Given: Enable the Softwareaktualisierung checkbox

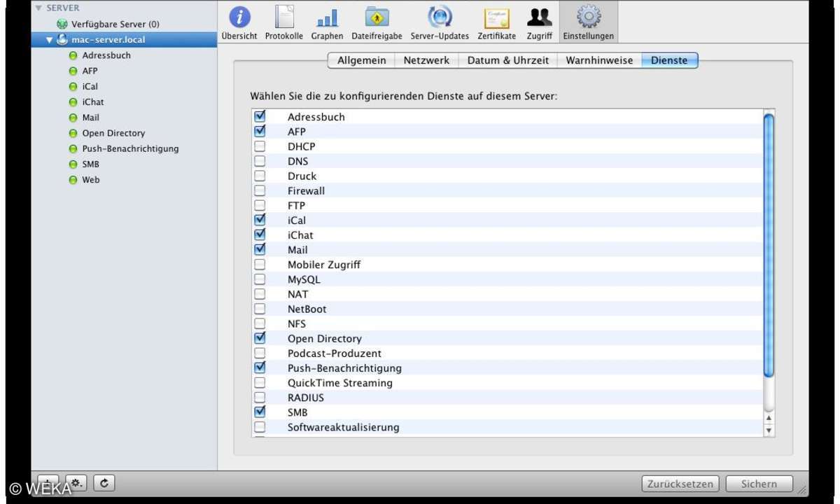Looking at the screenshot, I should pos(260,427).
